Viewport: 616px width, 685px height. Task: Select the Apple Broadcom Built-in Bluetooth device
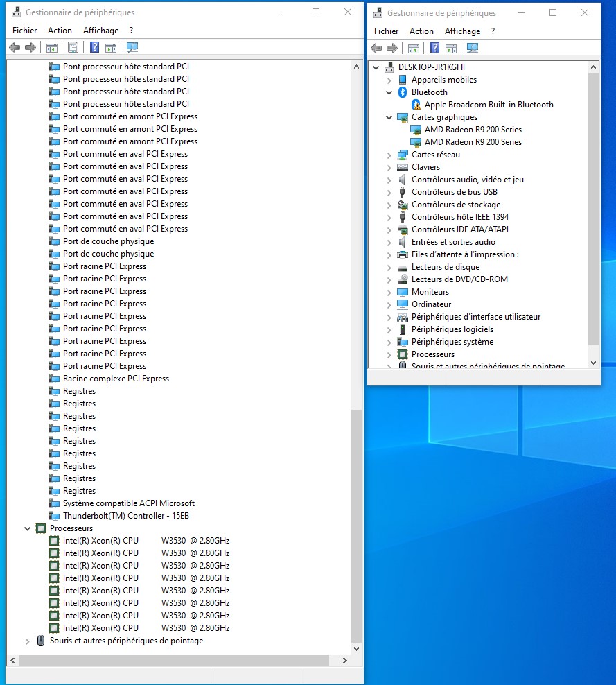click(489, 105)
